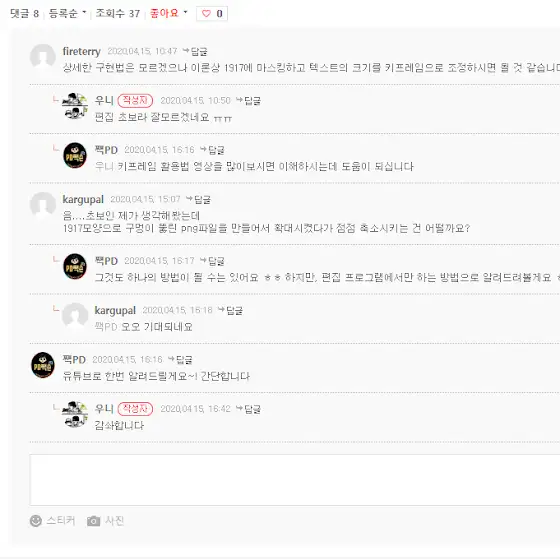
Task: Open fireterry's username link
Action: [81, 51]
